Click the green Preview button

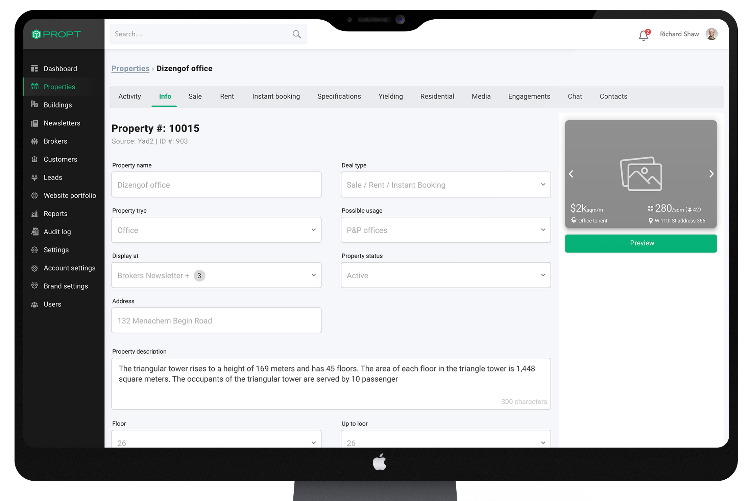[x=641, y=243]
